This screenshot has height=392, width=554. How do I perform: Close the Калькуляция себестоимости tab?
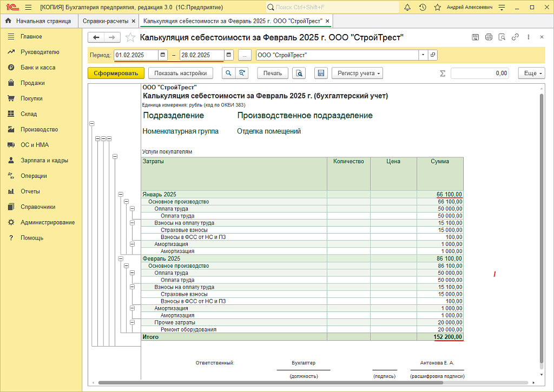(327, 21)
